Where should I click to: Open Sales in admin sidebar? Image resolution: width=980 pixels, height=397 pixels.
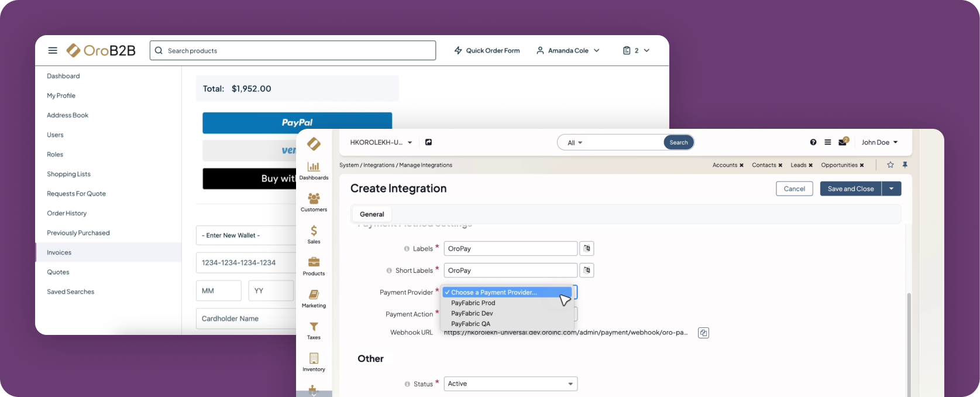tap(314, 234)
